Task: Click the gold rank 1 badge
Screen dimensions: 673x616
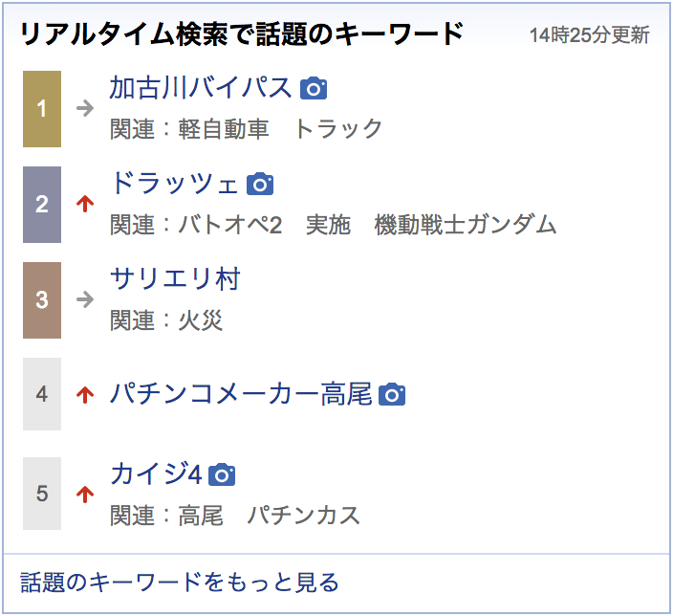Action: (42, 109)
